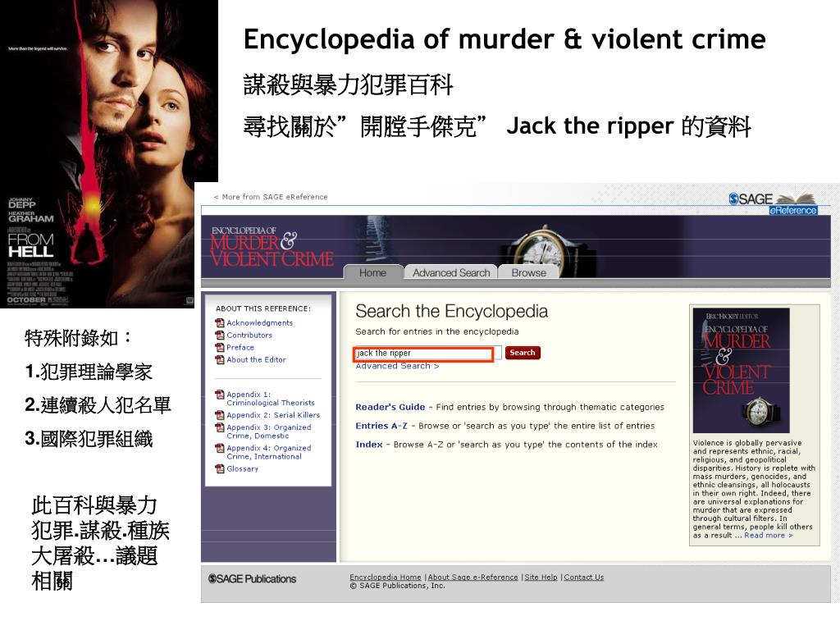Open the Contributors link
Viewport: 840px width, 630px height.
[249, 335]
